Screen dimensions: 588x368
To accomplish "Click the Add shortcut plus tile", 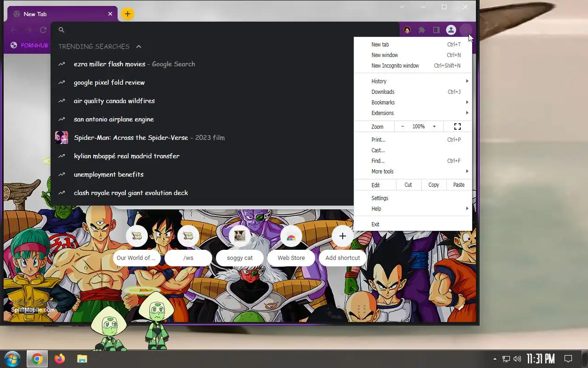I will pos(343,246).
